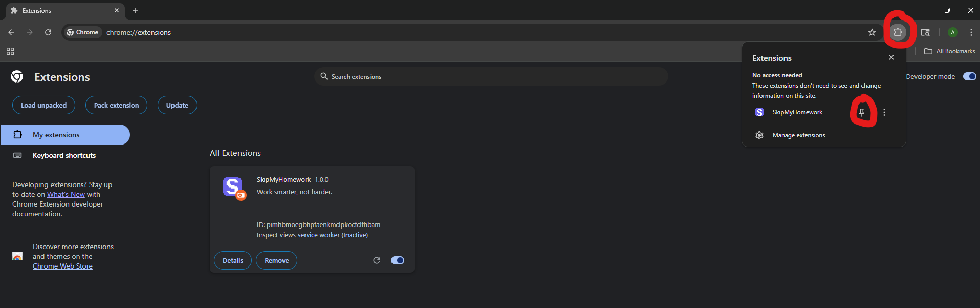Open a new tab with plus button
This screenshot has width=980, height=308.
pos(135,10)
